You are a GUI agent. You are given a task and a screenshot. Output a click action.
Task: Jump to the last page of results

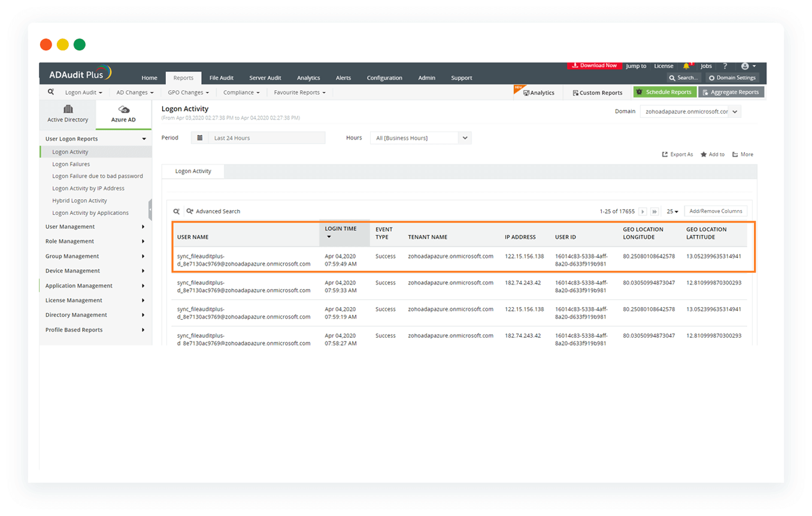coord(655,211)
